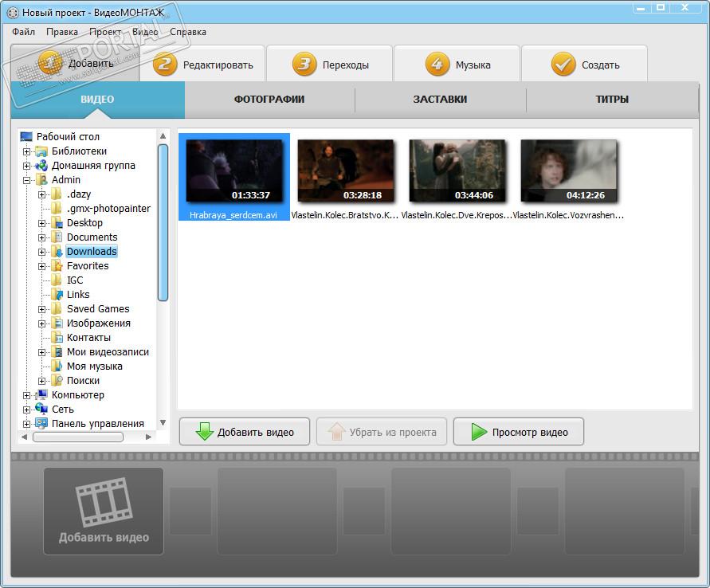Click the Links folder icon

[57, 295]
